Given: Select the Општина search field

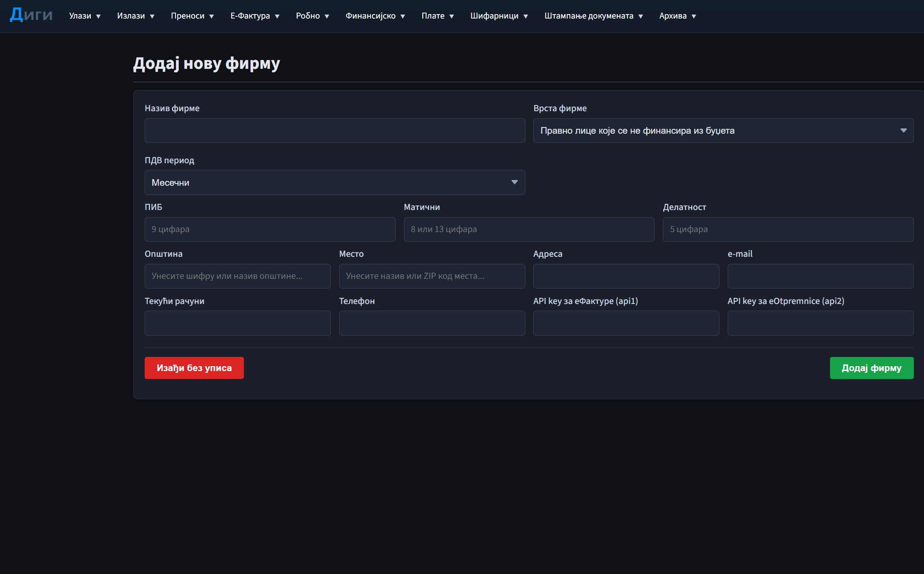Looking at the screenshot, I should tap(238, 276).
